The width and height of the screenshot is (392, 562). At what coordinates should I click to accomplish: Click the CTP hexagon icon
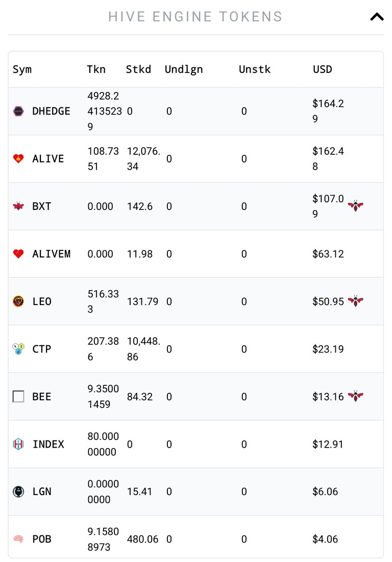pos(18,349)
